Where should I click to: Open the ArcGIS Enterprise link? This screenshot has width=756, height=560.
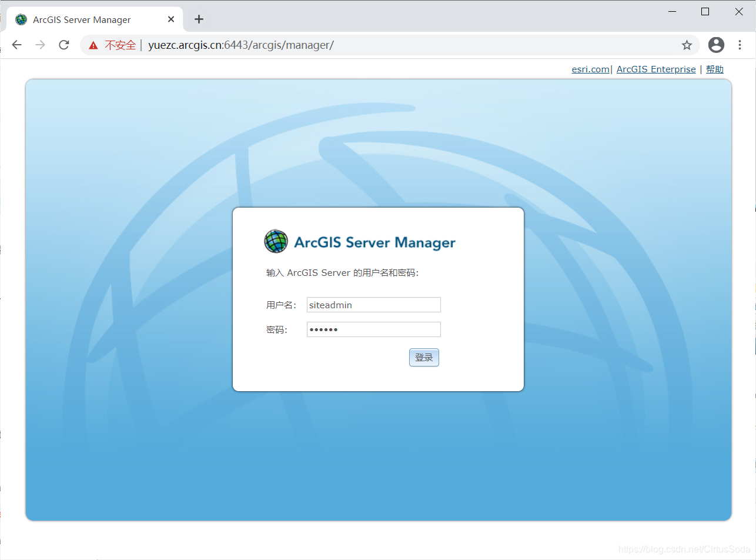[656, 69]
